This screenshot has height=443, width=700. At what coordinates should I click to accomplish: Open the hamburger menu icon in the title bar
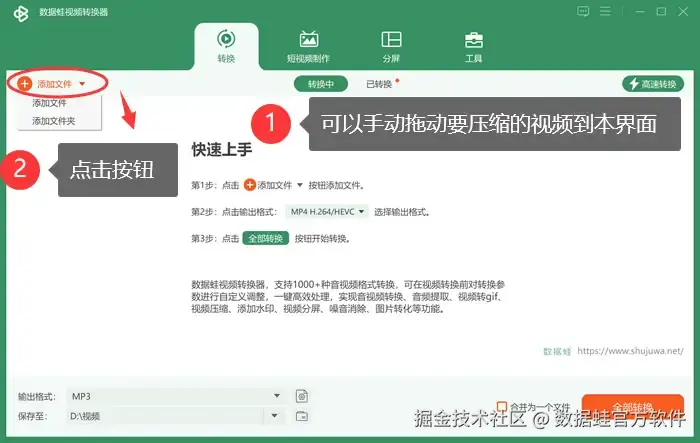click(x=605, y=12)
